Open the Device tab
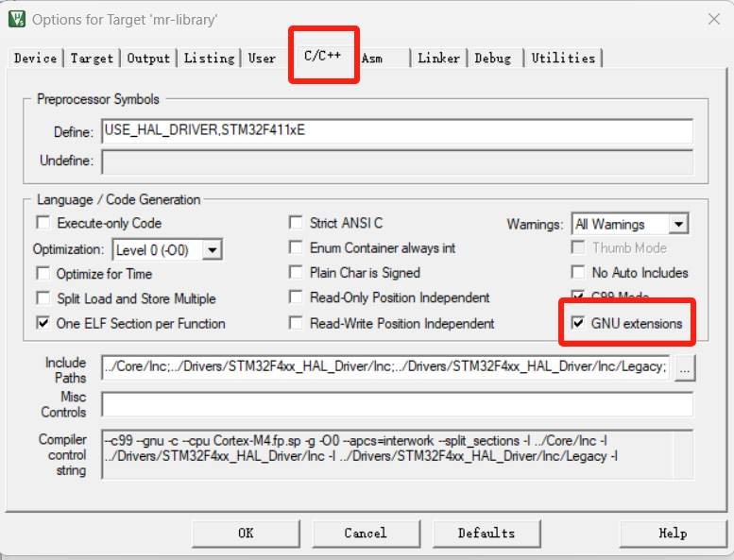734x560 pixels. pyautogui.click(x=35, y=59)
